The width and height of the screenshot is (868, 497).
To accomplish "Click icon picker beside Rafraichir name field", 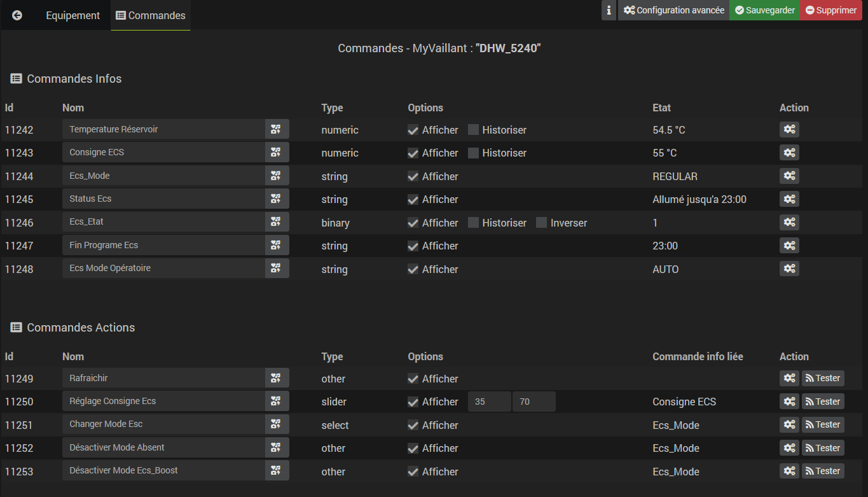I will (x=276, y=379).
